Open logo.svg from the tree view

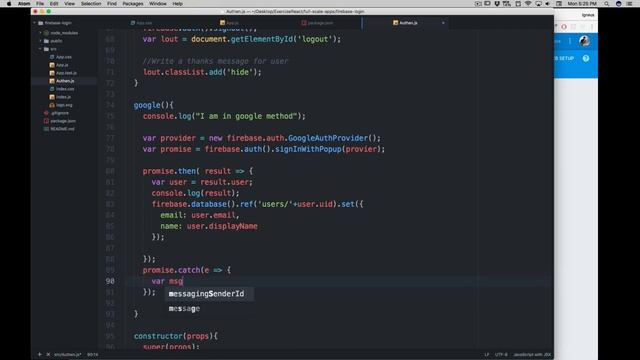[x=64, y=105]
